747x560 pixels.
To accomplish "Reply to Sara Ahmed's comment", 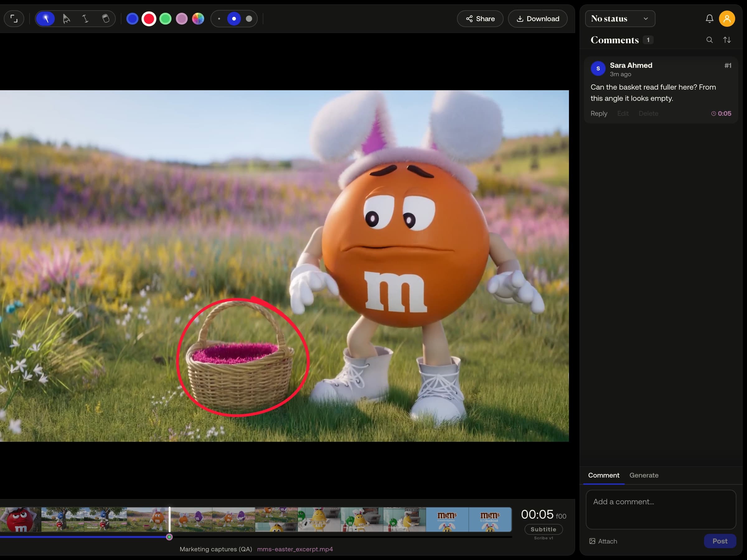I will 599,114.
